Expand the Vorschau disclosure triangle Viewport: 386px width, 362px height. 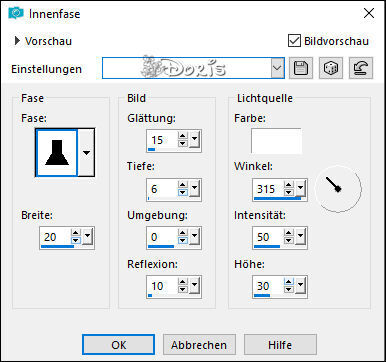point(17,41)
